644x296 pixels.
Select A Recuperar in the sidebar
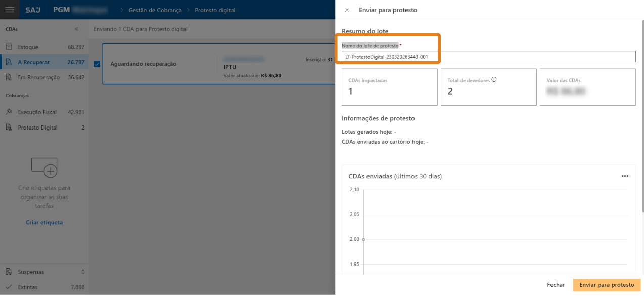(x=34, y=62)
